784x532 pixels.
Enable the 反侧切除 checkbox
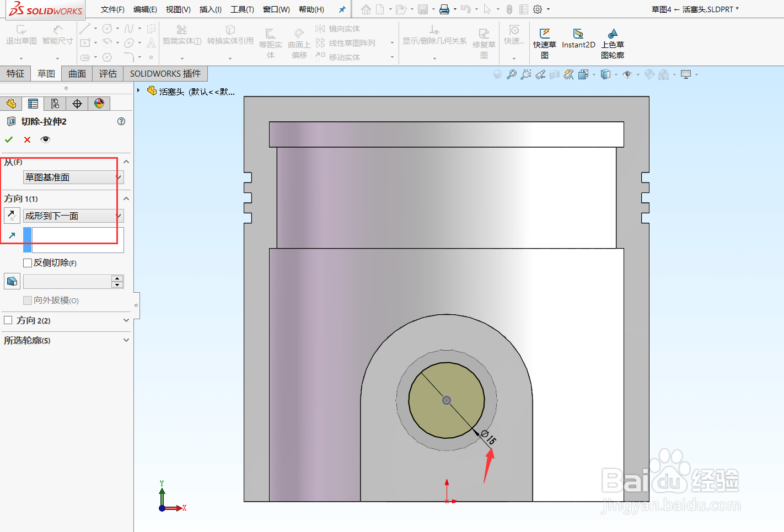[x=27, y=262]
